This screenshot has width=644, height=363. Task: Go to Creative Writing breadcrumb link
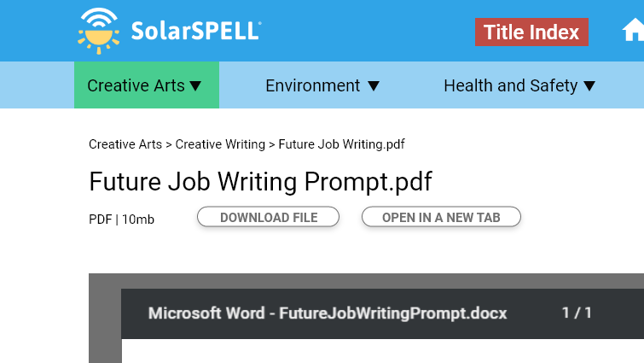(220, 144)
